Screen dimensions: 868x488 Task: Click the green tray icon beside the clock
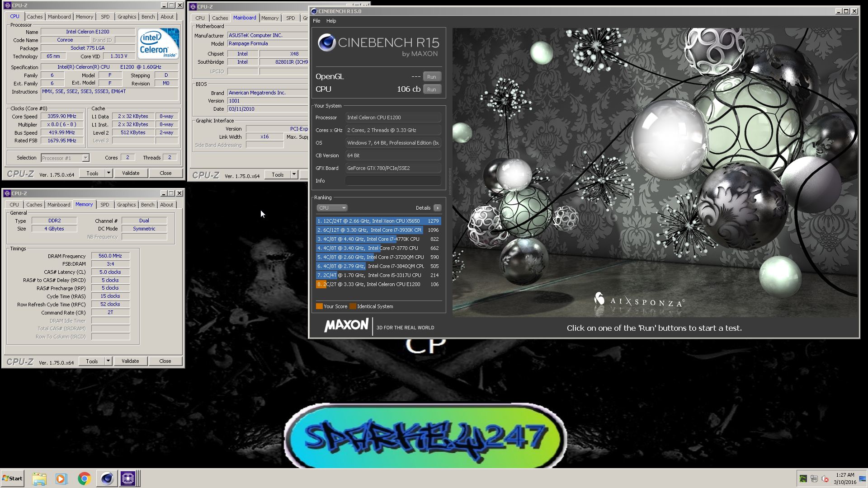click(803, 479)
